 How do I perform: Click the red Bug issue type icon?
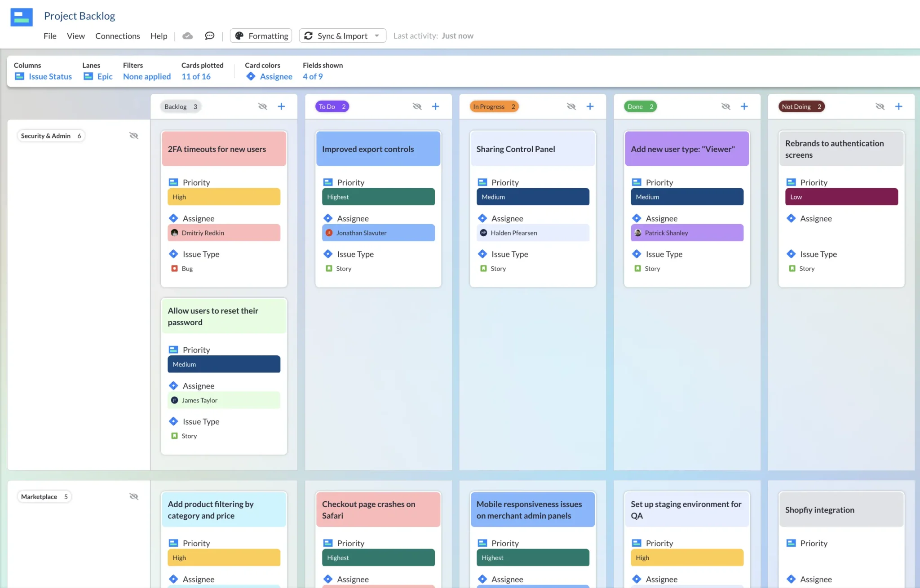(175, 269)
